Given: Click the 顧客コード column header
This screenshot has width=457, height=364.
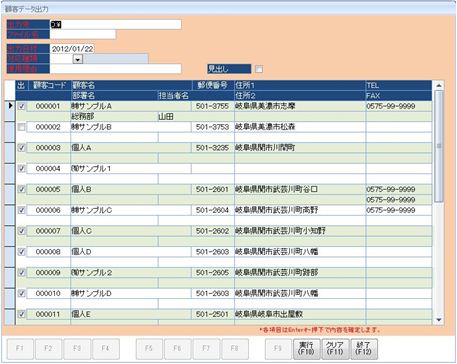Looking at the screenshot, I should coord(50,85).
